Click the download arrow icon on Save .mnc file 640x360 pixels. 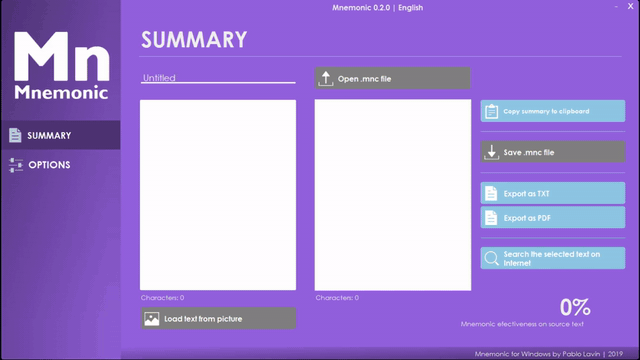tap(491, 152)
